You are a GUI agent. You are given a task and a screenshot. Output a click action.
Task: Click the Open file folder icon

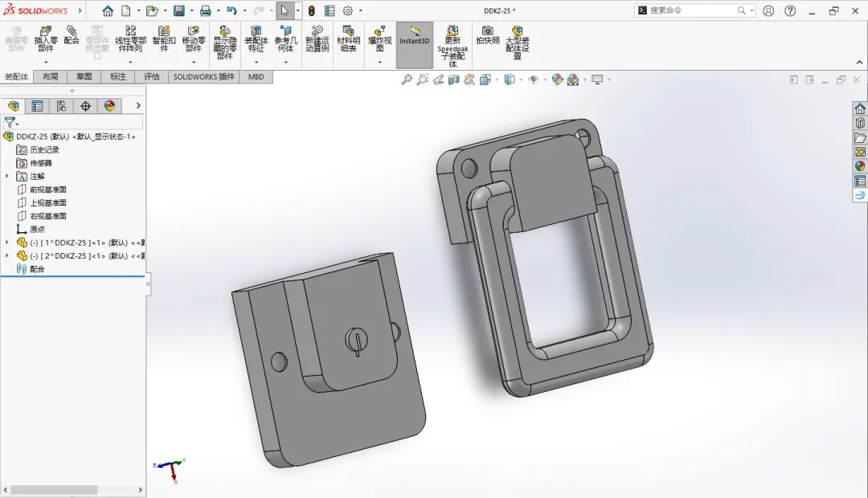click(x=152, y=10)
